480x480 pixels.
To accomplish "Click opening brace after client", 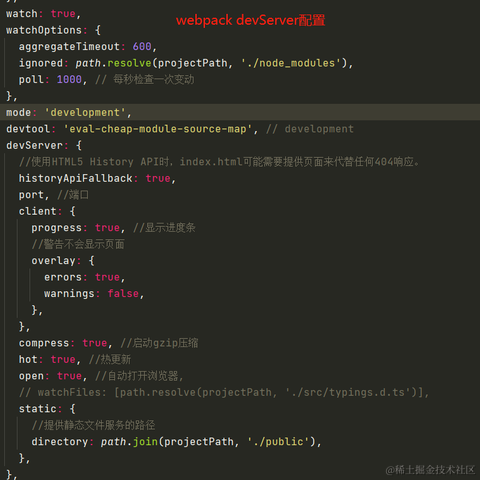I will 73,211.
